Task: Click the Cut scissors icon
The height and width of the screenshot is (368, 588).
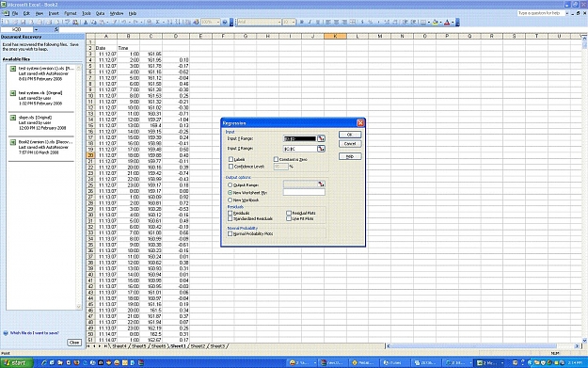Action: (x=85, y=22)
